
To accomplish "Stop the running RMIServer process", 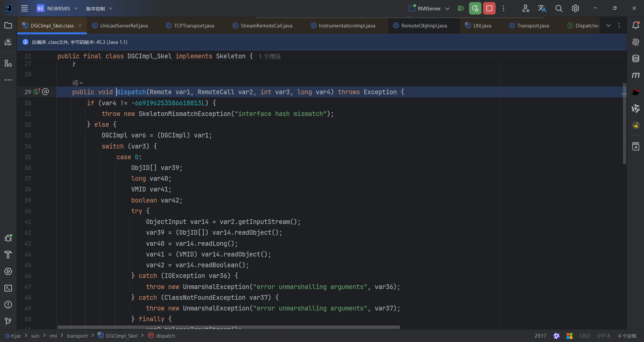I will pyautogui.click(x=489, y=8).
